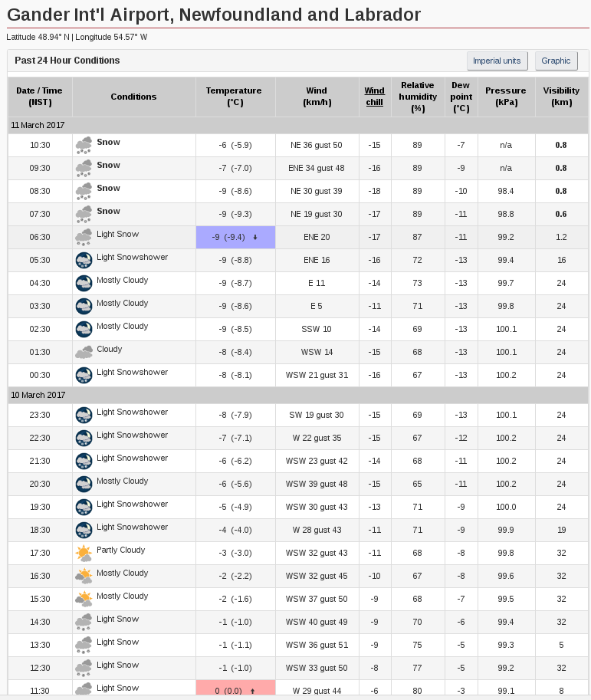The height and width of the screenshot is (700, 591).
Task: Select the 11 March 2017 date row
Action: coord(297,126)
